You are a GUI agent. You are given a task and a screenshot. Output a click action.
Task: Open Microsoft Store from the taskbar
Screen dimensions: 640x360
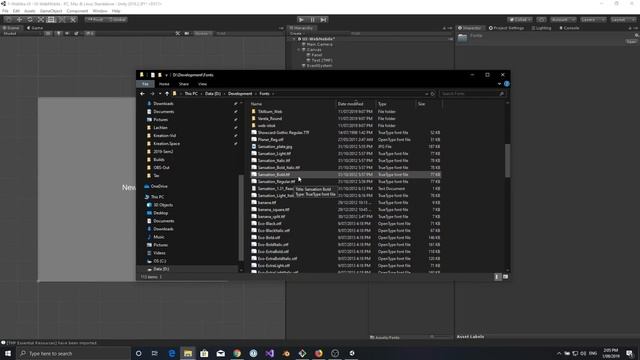[204, 353]
